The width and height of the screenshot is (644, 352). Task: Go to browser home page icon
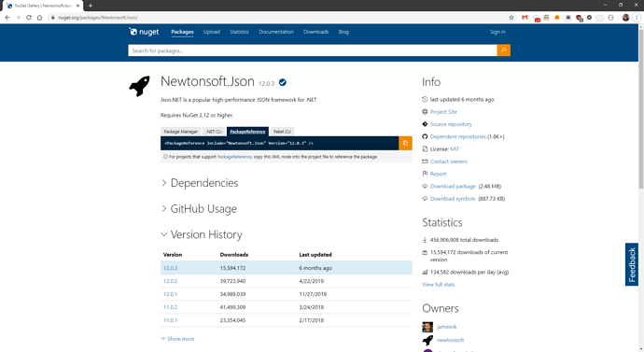pos(39,17)
